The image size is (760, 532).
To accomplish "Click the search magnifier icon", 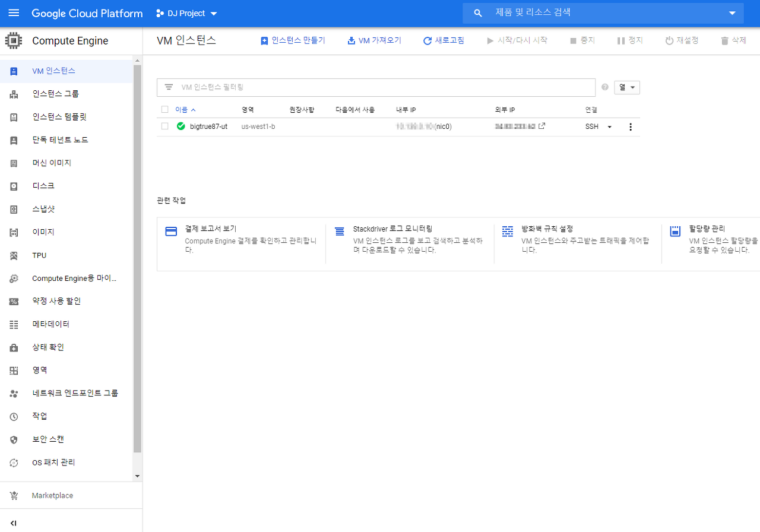I will [478, 13].
